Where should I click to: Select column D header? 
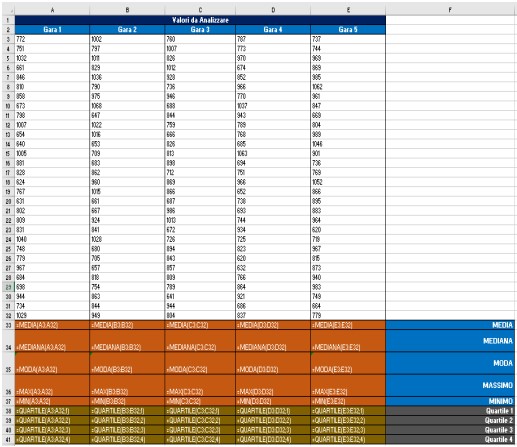pyautogui.click(x=273, y=10)
